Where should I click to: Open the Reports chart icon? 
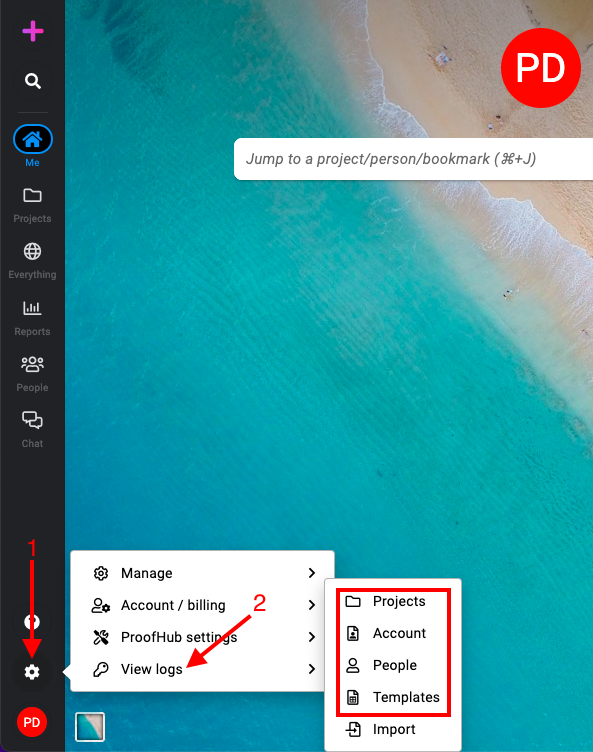[32, 318]
